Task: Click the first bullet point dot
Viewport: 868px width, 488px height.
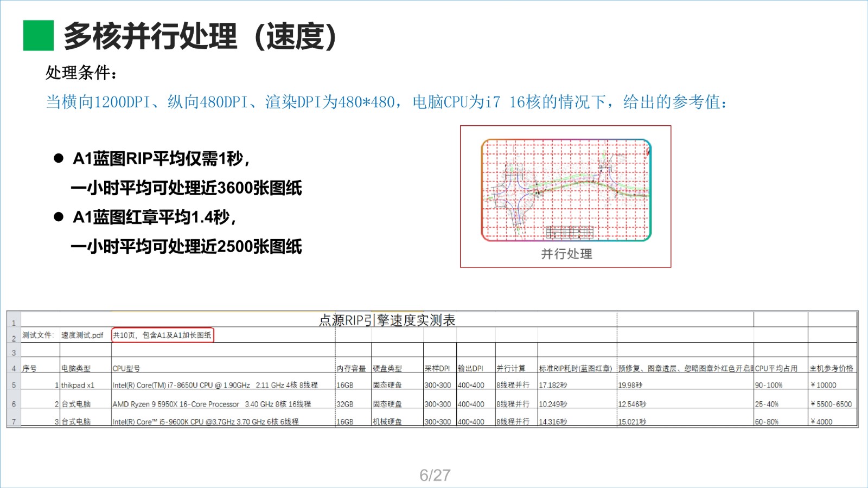Action: (59, 158)
